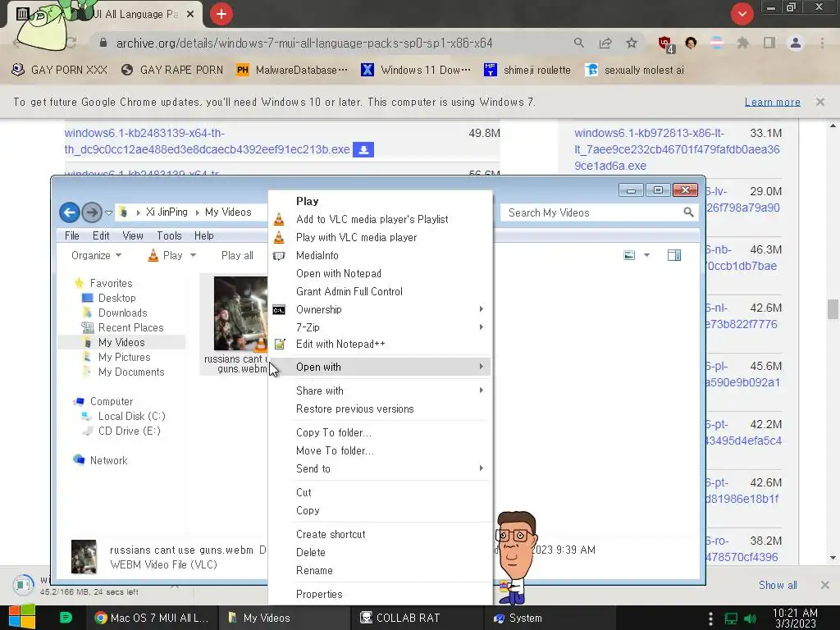840x630 pixels.
Task: Expand the Send to submenu
Action: (x=380, y=468)
